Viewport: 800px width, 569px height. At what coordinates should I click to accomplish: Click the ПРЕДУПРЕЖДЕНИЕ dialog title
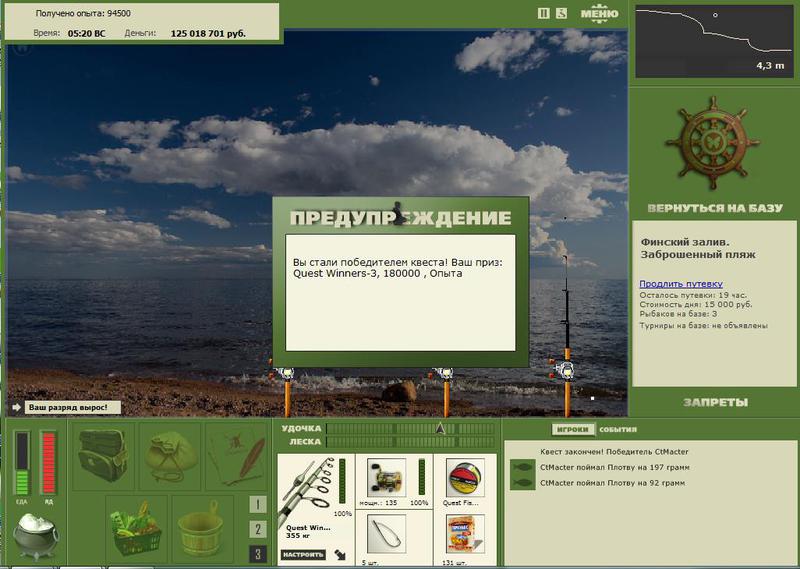(401, 218)
